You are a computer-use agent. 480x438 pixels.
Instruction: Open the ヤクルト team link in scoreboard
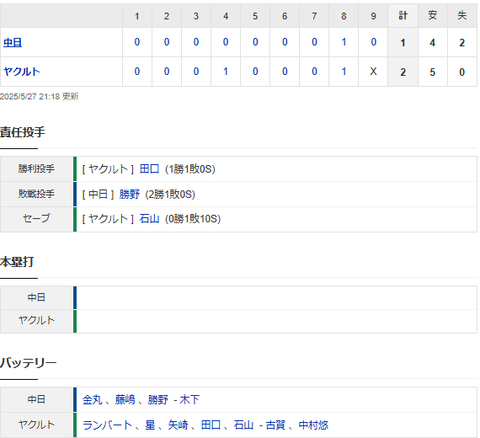(22, 72)
